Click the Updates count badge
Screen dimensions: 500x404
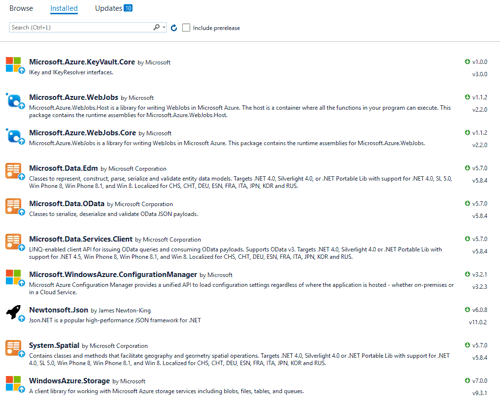(128, 8)
